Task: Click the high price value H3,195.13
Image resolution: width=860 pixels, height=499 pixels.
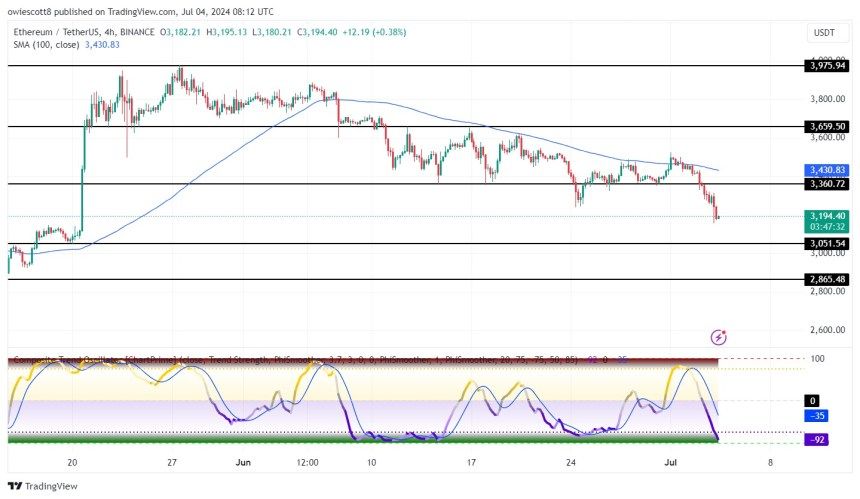Action: point(226,32)
